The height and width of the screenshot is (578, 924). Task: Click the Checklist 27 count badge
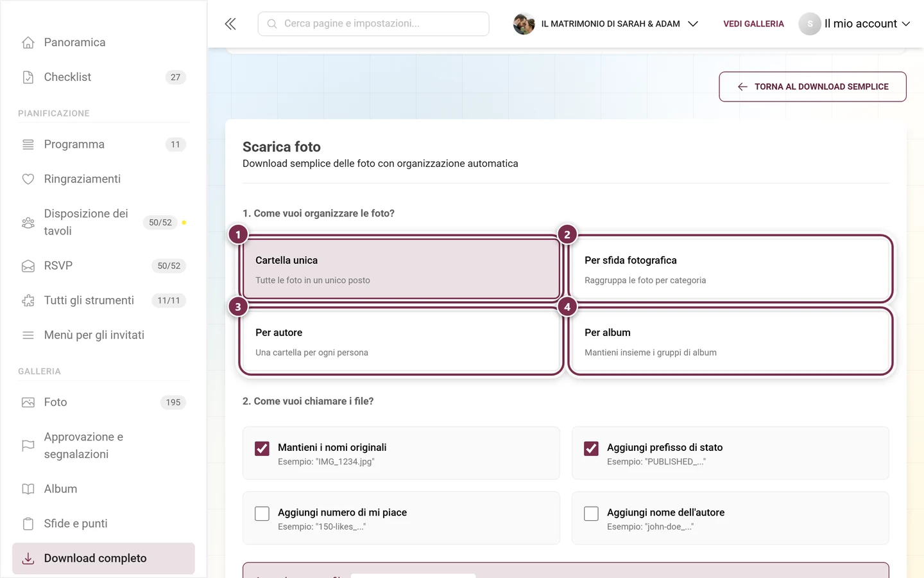click(175, 77)
